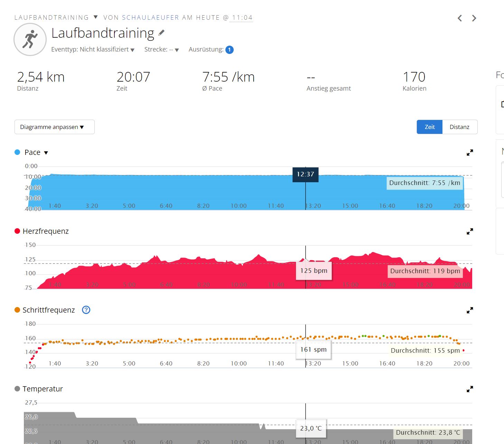Switch chart axis to Zeit
This screenshot has width=504, height=444.
[430, 127]
